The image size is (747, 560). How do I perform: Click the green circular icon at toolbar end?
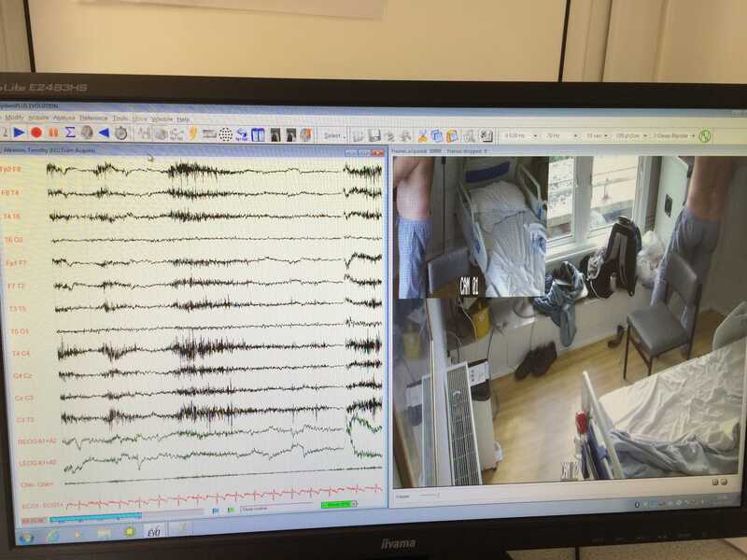point(705,135)
